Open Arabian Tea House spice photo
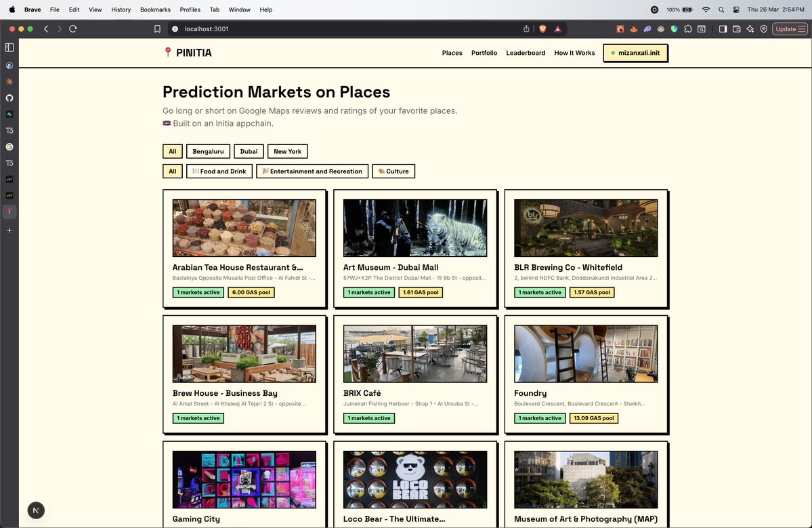The width and height of the screenshot is (812, 528). (244, 228)
